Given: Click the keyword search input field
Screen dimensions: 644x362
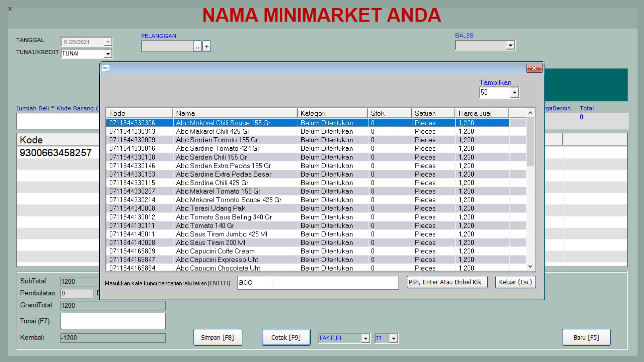Looking at the screenshot, I should click(x=318, y=283).
